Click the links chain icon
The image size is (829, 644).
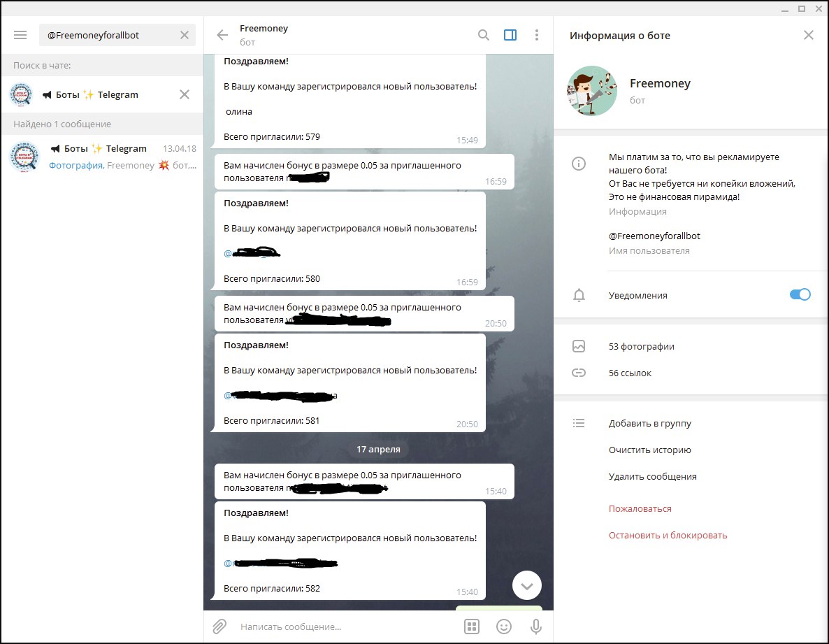click(579, 373)
